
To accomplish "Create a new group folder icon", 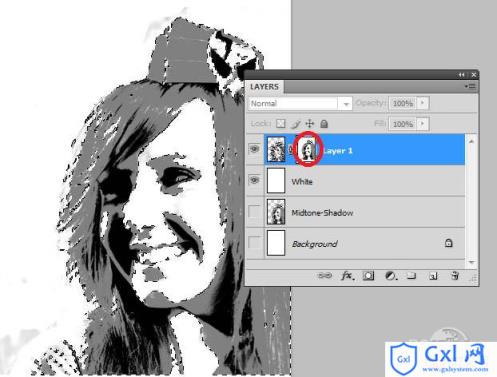I will coord(411,276).
